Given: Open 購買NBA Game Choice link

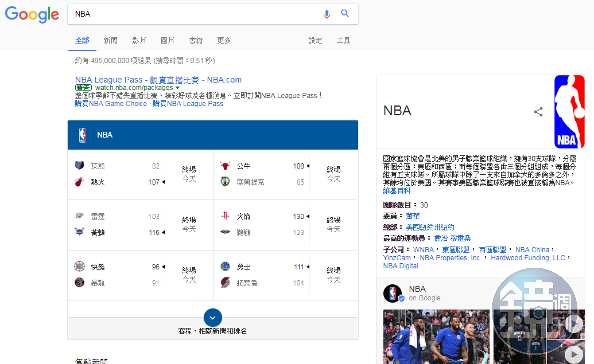Looking at the screenshot, I should coord(111,104).
